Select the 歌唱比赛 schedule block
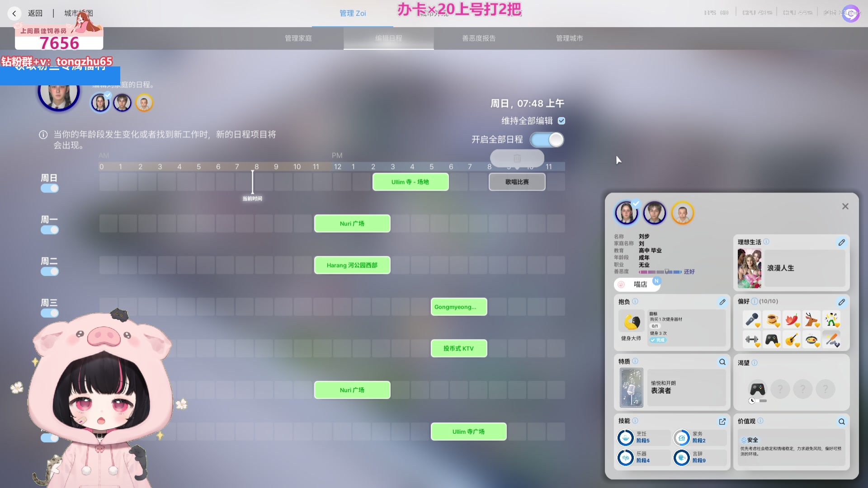This screenshot has height=488, width=868. tap(517, 182)
